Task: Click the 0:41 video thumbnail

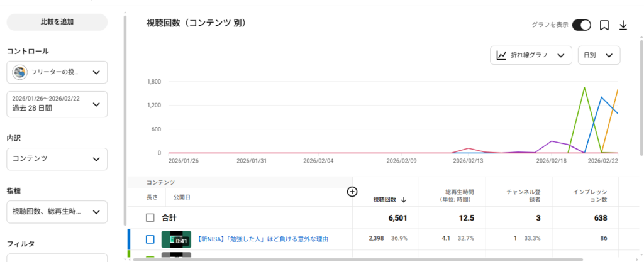Action: [176, 239]
